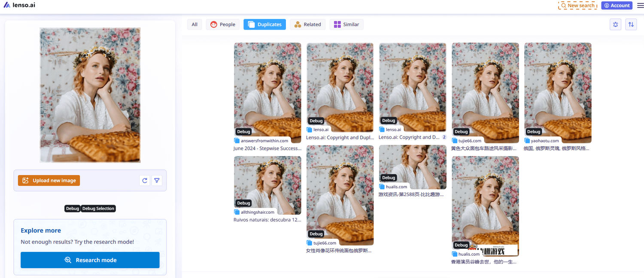This screenshot has width=644, height=278.
Task: Refresh the search results with the reload icon
Action: (x=145, y=181)
